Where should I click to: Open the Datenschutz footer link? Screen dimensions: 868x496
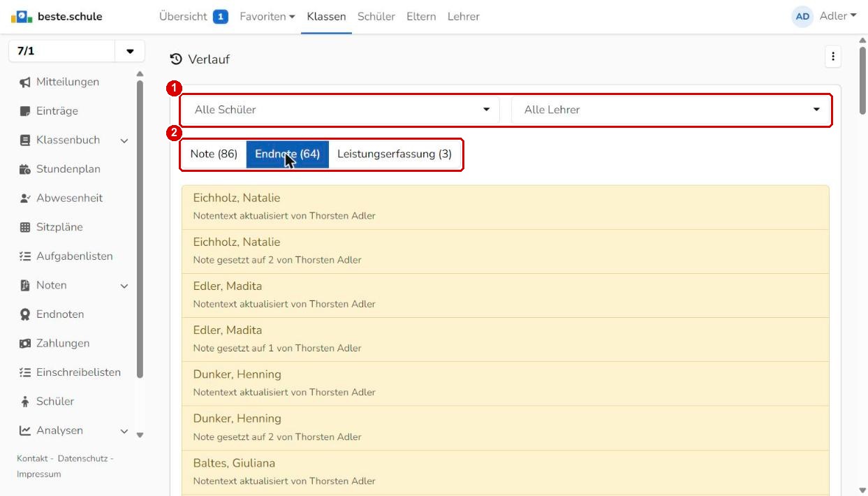pos(82,458)
